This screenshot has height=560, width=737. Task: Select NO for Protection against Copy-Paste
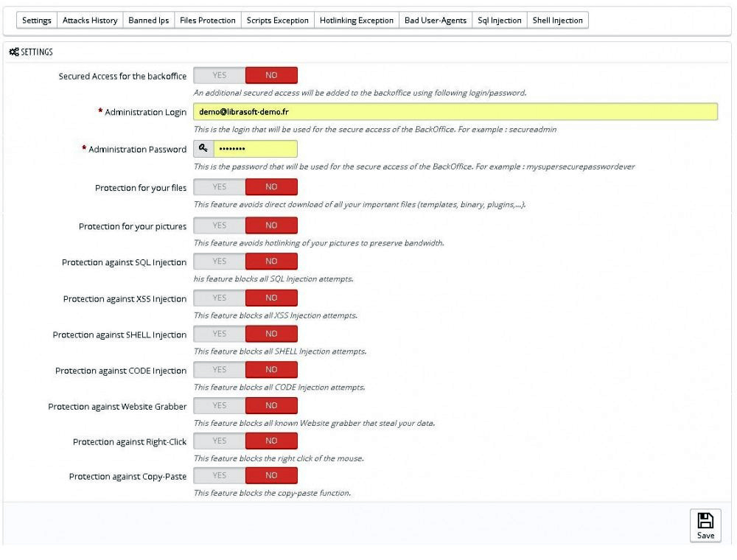tap(271, 475)
